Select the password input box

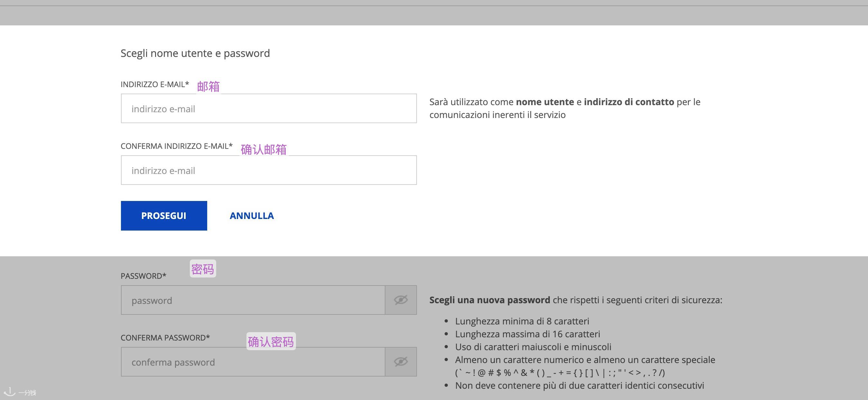(x=253, y=300)
